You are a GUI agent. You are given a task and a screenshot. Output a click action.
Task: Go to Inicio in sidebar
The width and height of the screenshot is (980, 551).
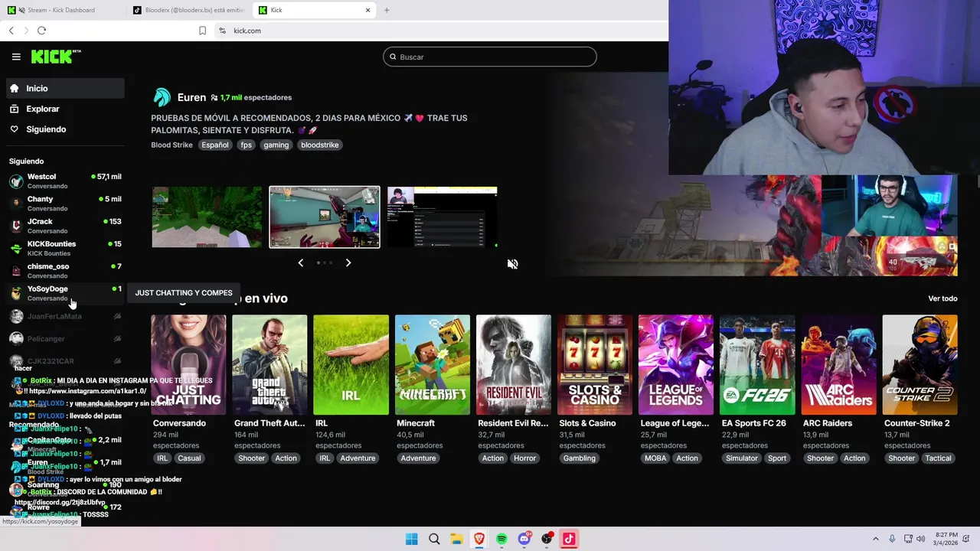[65, 88]
